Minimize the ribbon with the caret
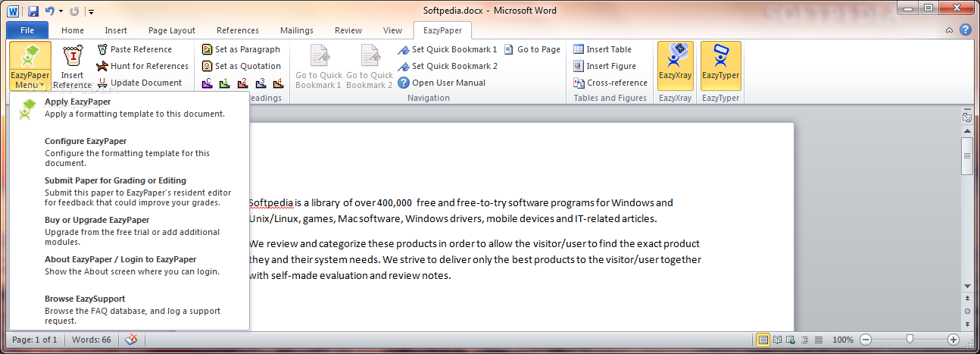Image resolution: width=980 pixels, height=354 pixels. [x=949, y=30]
